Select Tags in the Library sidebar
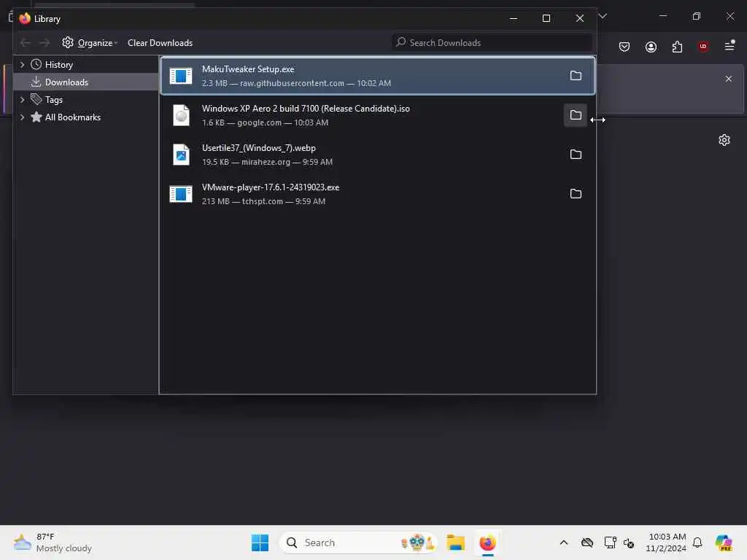This screenshot has width=747, height=560. click(86, 99)
